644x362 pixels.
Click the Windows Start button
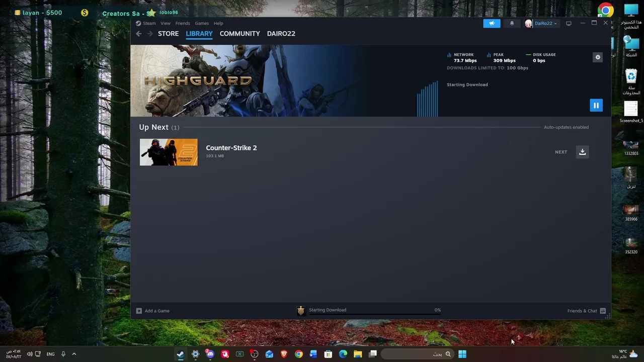pos(462,354)
